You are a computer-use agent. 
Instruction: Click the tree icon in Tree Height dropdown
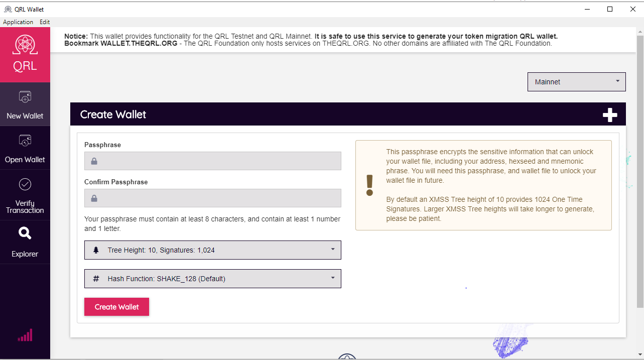tap(96, 250)
